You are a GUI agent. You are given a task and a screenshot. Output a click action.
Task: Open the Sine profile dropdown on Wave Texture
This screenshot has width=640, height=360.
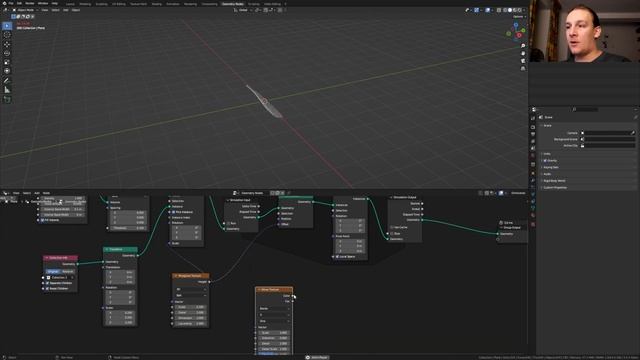click(274, 321)
